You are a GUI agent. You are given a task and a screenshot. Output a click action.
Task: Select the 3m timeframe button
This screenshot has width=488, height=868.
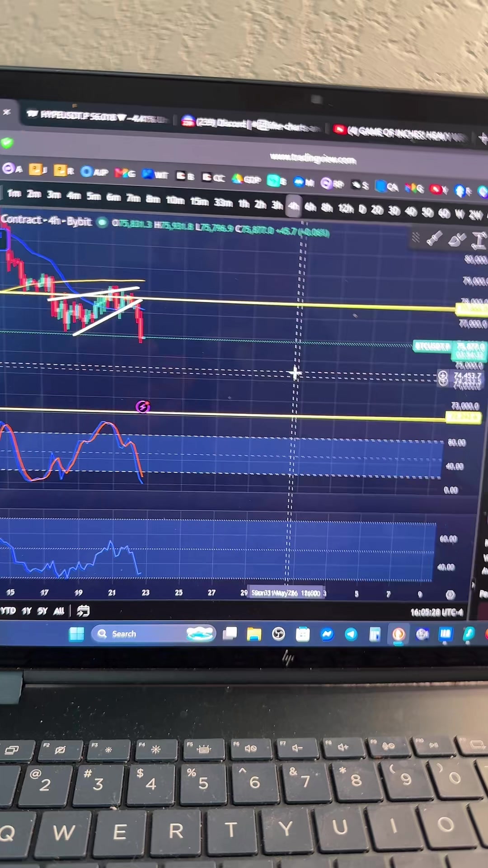click(54, 195)
